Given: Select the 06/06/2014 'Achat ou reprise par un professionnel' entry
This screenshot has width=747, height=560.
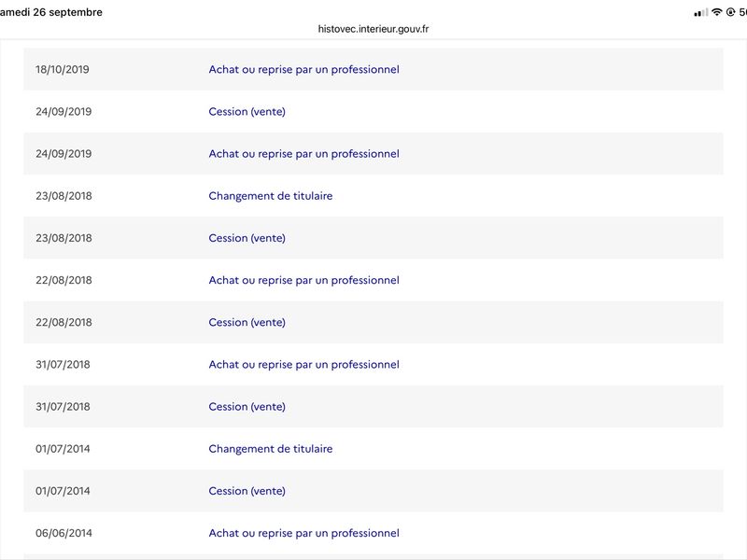Looking at the screenshot, I should 373,533.
